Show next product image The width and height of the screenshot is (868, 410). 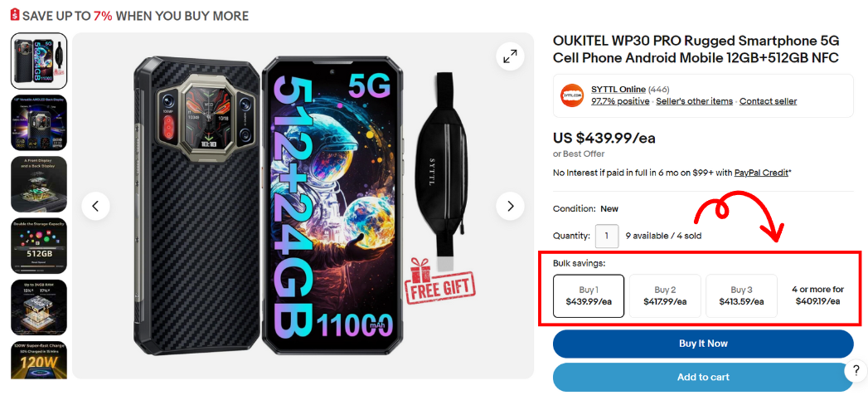[x=510, y=206]
